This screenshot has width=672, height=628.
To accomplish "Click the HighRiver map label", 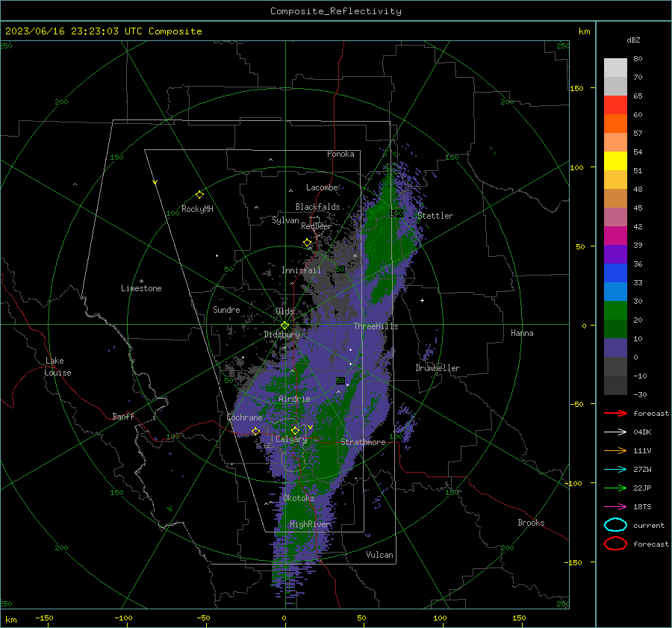I will click(x=310, y=524).
